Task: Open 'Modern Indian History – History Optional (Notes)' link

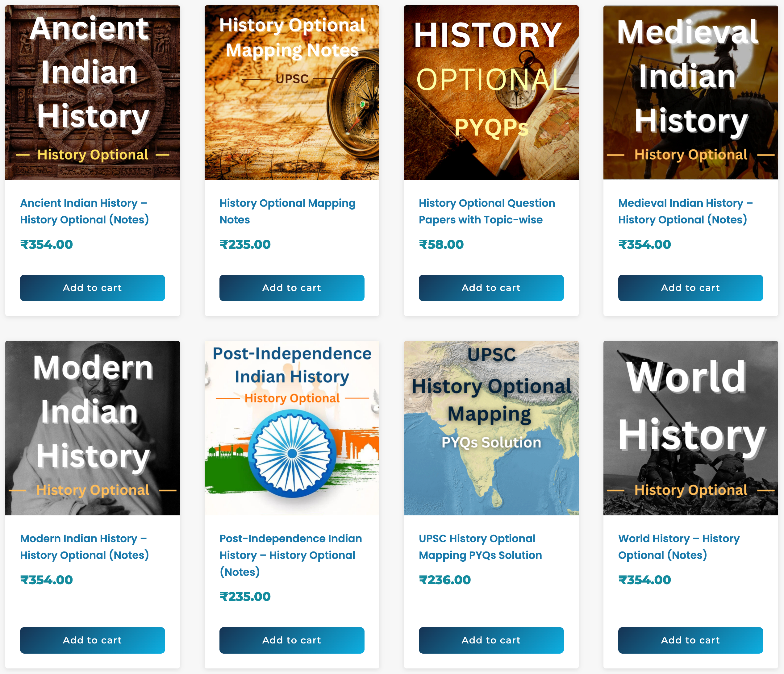Action: coord(84,547)
